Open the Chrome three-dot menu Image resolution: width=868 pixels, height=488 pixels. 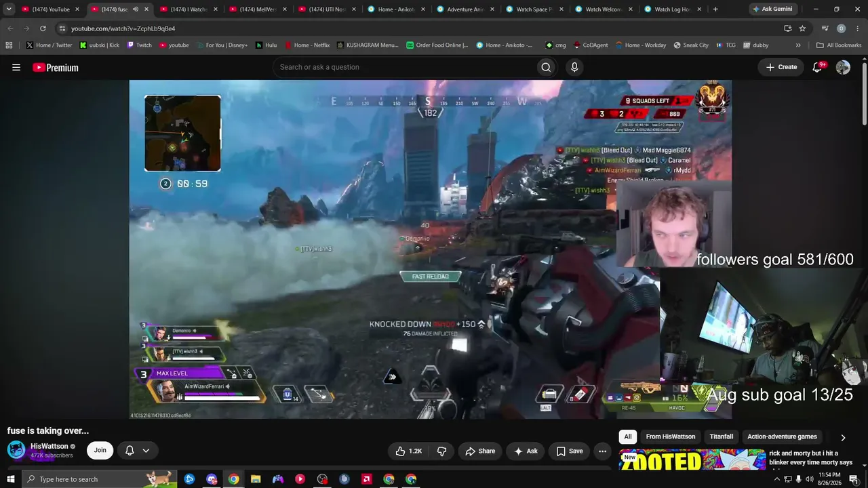(x=857, y=28)
